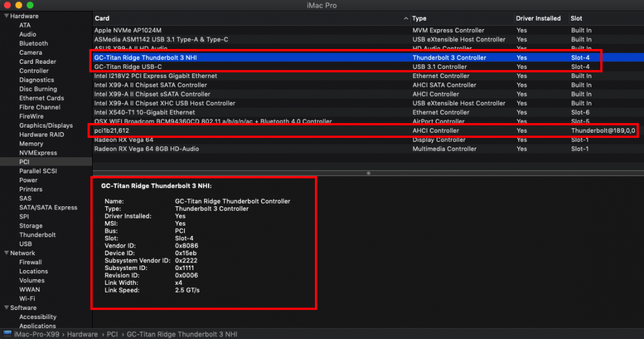Screen dimensions: 644x339
Task: Select Graphics/Displays in the sidebar
Action: (46, 125)
